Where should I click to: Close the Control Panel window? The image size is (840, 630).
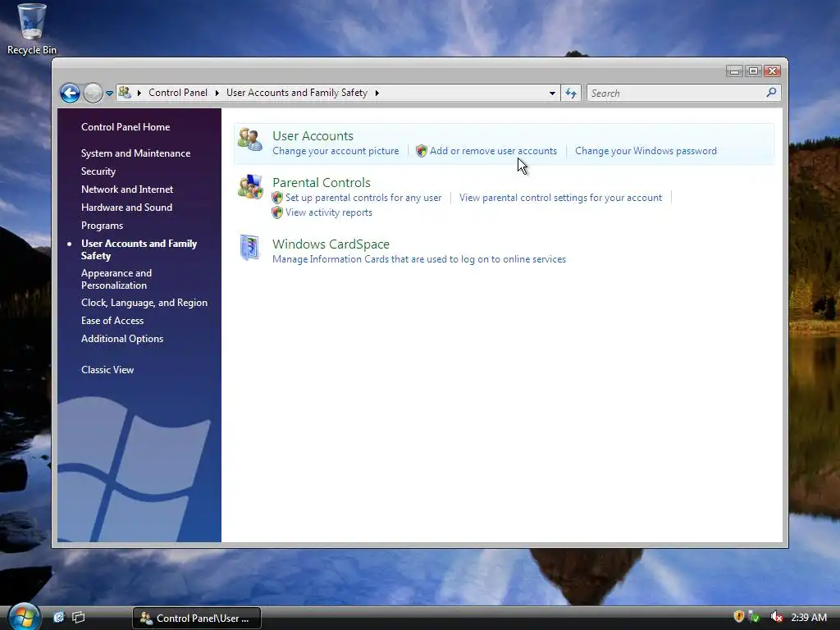coord(773,71)
